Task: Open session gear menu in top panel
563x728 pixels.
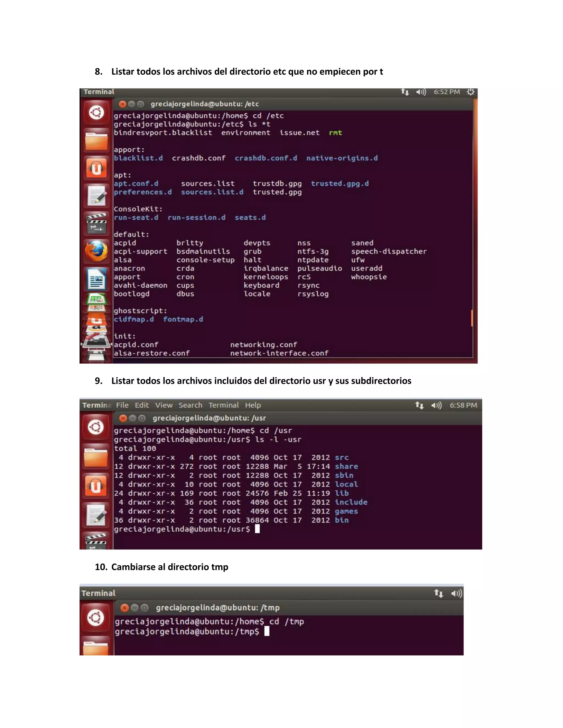Action: pyautogui.click(x=470, y=92)
